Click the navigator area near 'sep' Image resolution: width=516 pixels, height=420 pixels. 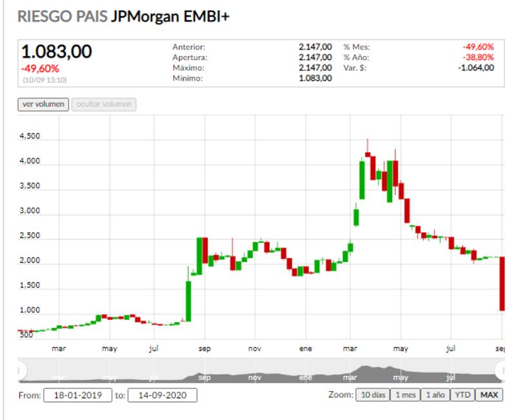point(204,374)
